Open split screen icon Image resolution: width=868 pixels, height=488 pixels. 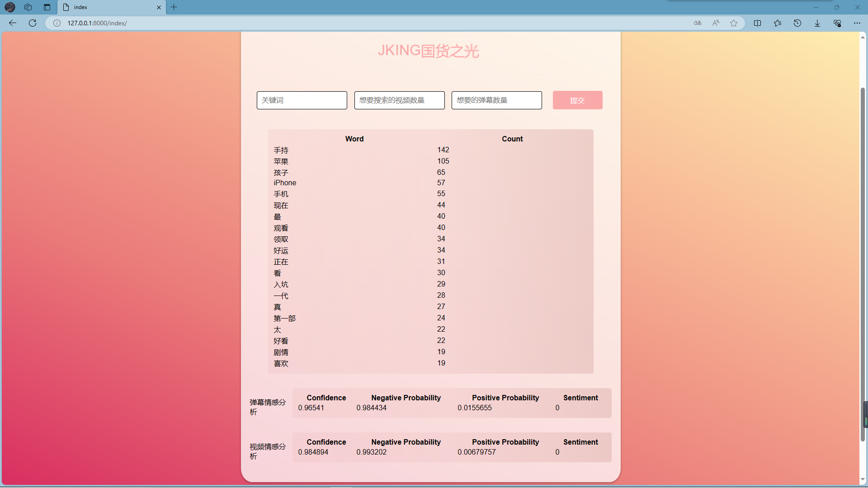(x=758, y=23)
